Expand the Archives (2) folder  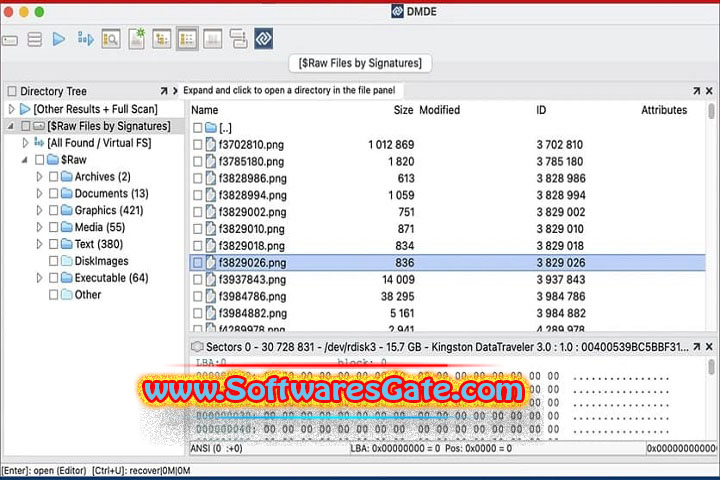click(39, 176)
